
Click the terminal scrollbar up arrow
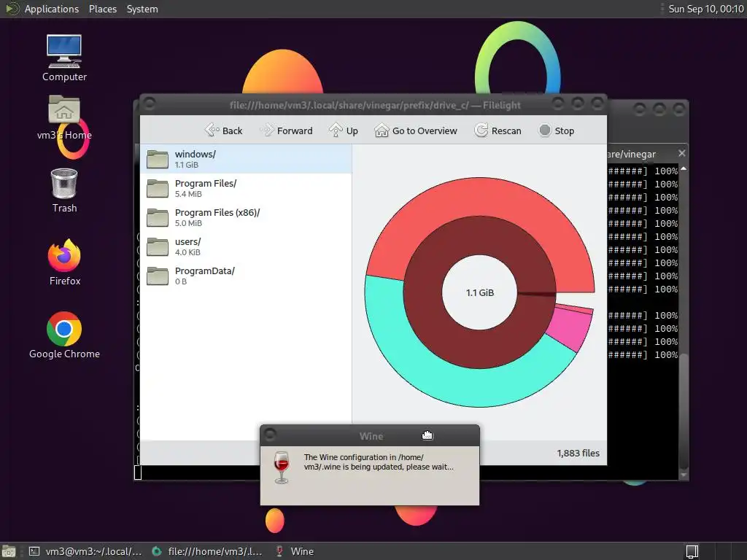click(684, 168)
